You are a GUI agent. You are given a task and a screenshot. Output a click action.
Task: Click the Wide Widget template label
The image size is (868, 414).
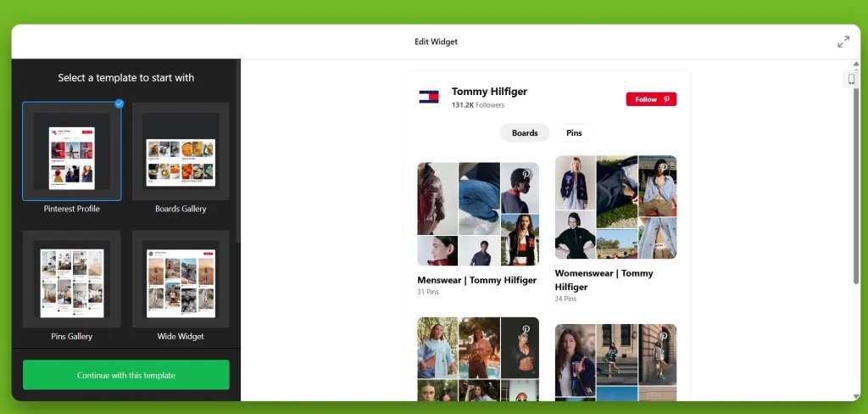click(181, 337)
